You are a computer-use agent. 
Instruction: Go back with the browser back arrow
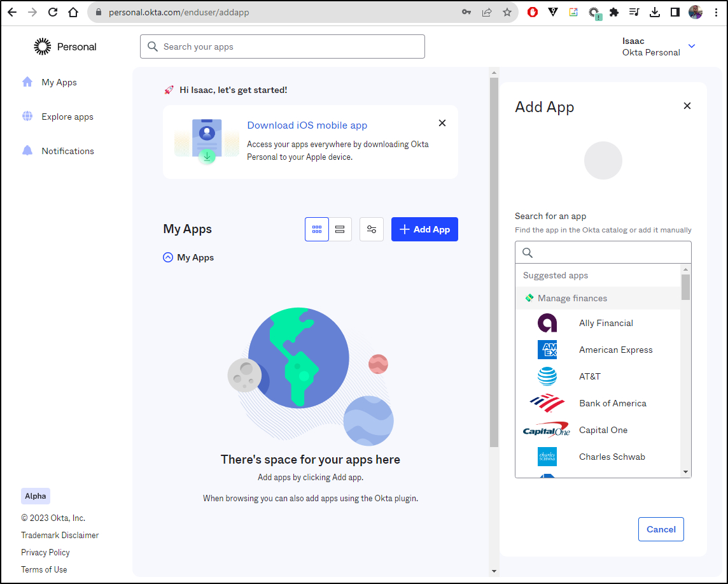[13, 13]
